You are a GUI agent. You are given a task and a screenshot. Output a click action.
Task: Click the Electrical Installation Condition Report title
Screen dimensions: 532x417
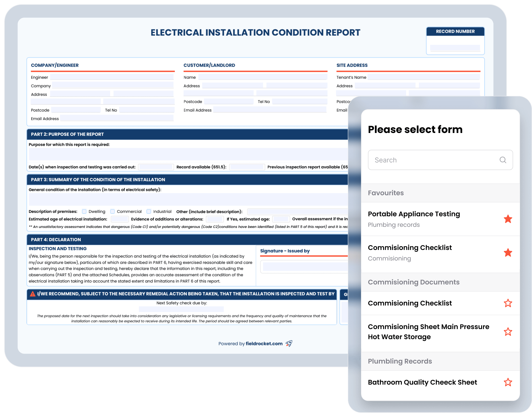255,32
